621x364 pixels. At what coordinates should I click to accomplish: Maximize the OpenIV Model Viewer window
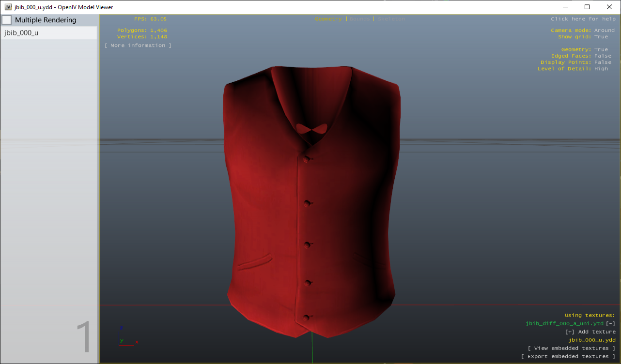tap(587, 7)
